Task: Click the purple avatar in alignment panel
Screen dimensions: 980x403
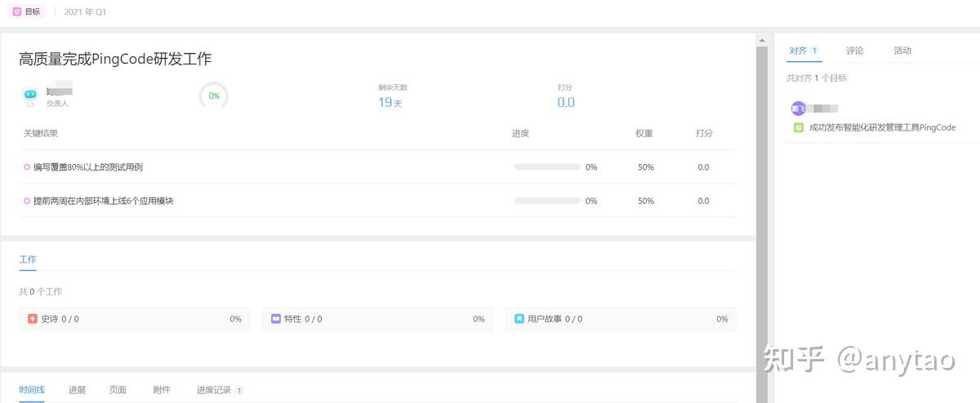Action: (x=798, y=108)
